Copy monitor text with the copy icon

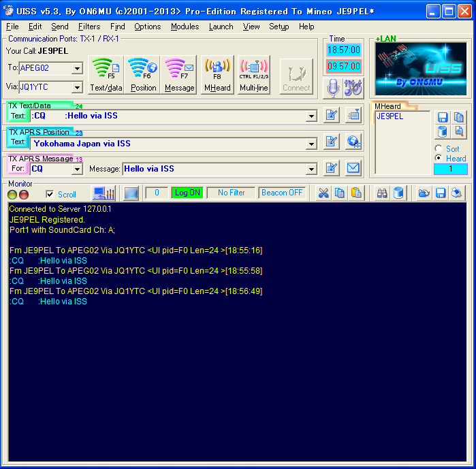339,193
